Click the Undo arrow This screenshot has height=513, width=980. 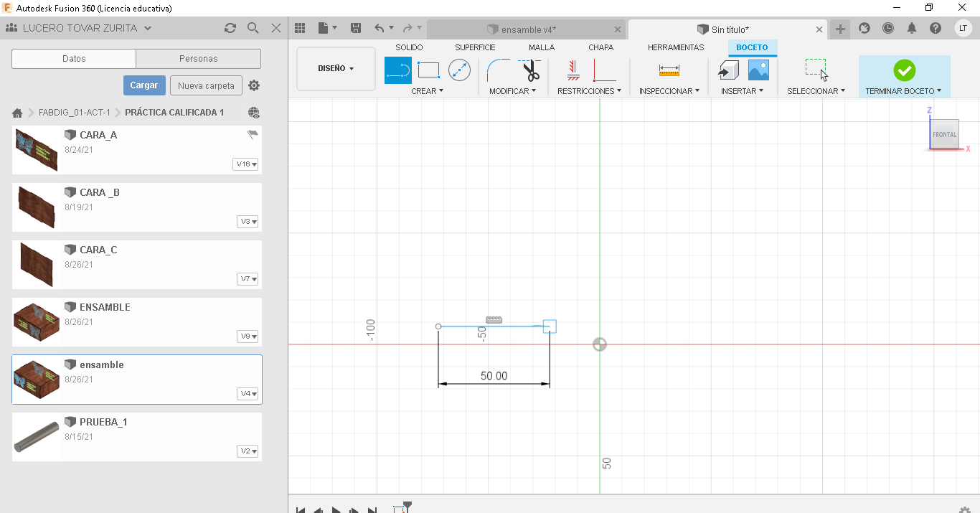[x=380, y=28]
